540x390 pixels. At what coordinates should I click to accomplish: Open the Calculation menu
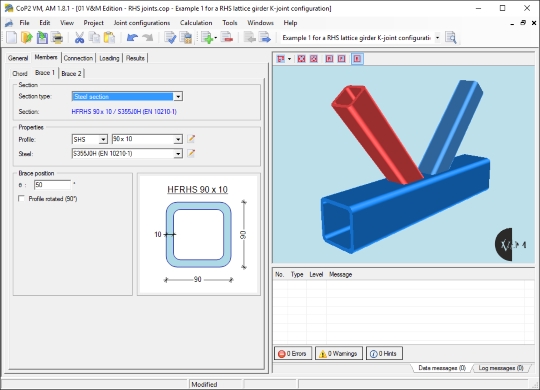[x=196, y=23]
